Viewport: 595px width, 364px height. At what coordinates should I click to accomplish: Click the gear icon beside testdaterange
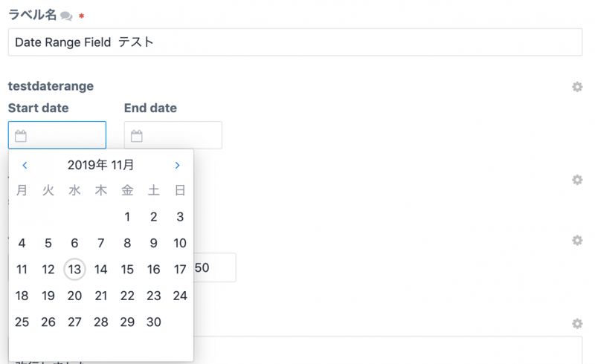point(577,87)
